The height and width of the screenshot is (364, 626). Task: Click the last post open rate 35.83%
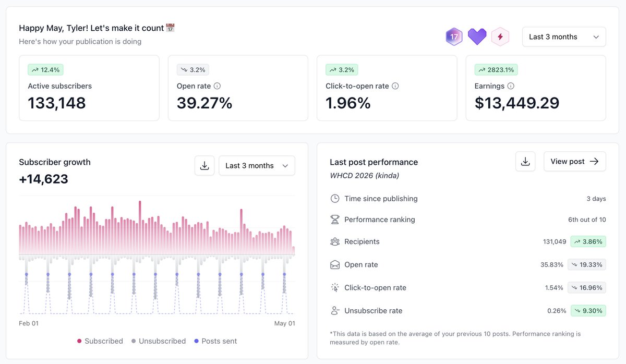pyautogui.click(x=552, y=264)
